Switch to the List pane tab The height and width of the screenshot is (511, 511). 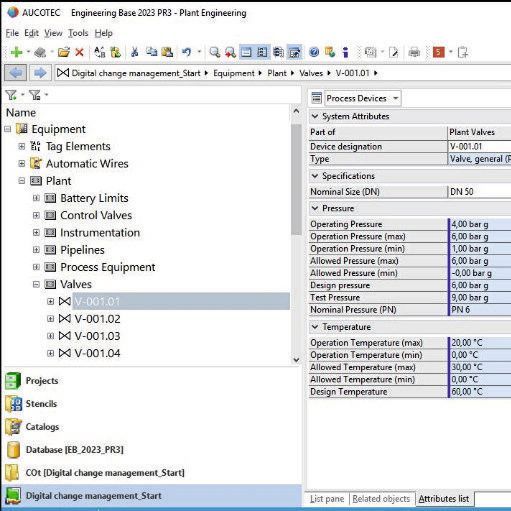(327, 499)
